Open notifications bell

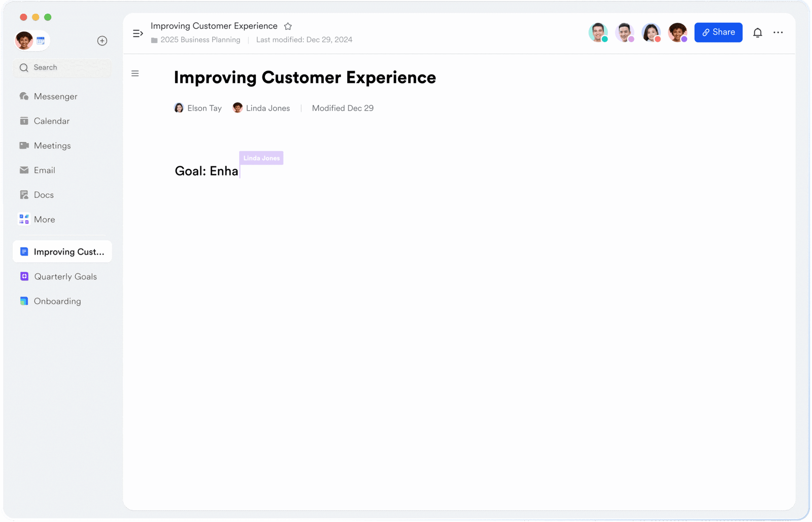pos(757,32)
